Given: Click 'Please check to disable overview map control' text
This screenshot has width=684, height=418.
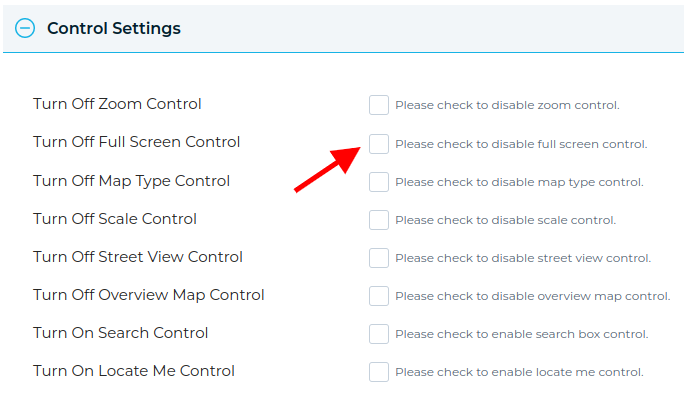Looking at the screenshot, I should click(x=532, y=296).
